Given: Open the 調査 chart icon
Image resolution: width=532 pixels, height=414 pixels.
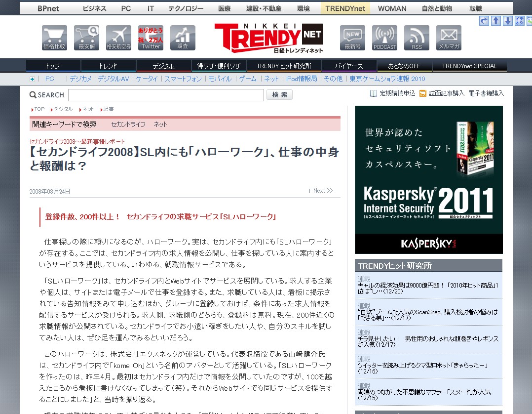Looking at the screenshot, I should point(183,36).
